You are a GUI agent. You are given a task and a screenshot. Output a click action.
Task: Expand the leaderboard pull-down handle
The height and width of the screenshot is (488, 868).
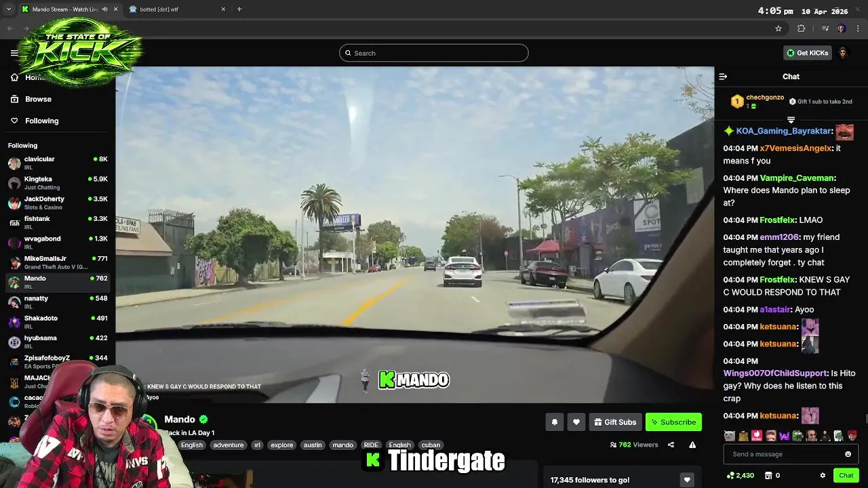click(x=791, y=120)
